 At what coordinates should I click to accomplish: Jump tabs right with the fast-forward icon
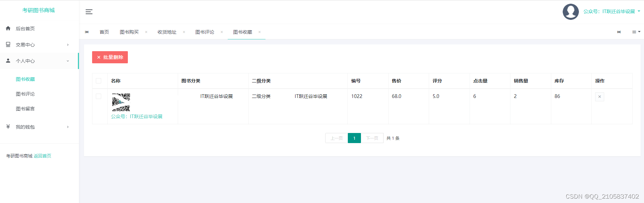click(619, 32)
